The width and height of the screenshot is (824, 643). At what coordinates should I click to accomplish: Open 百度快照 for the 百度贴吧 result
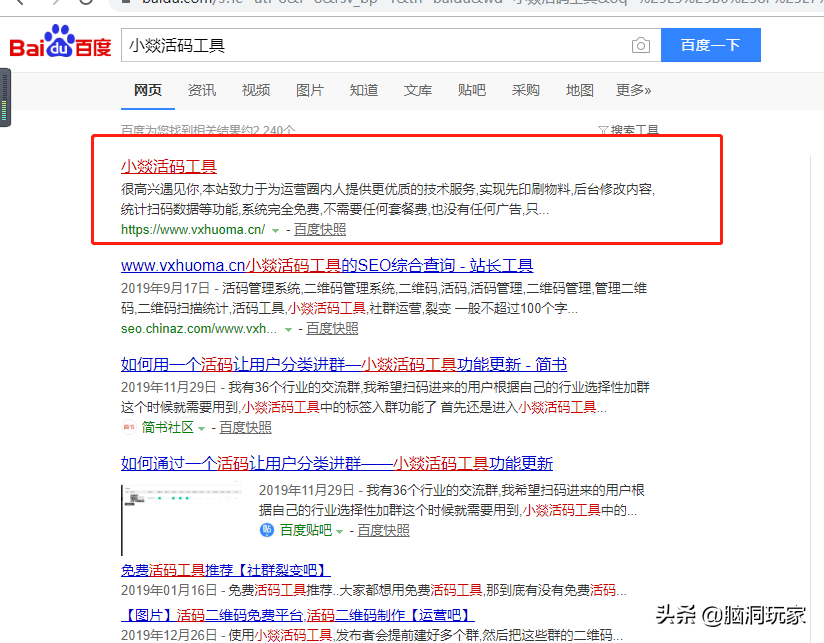coord(384,531)
